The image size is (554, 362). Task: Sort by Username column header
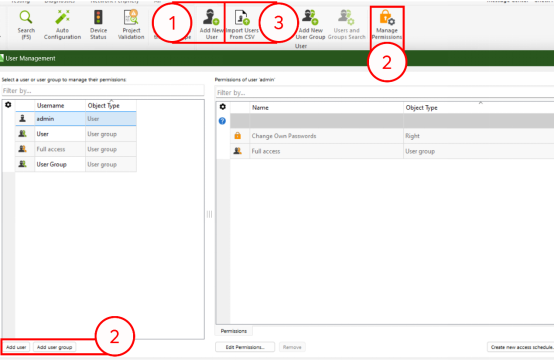point(60,106)
